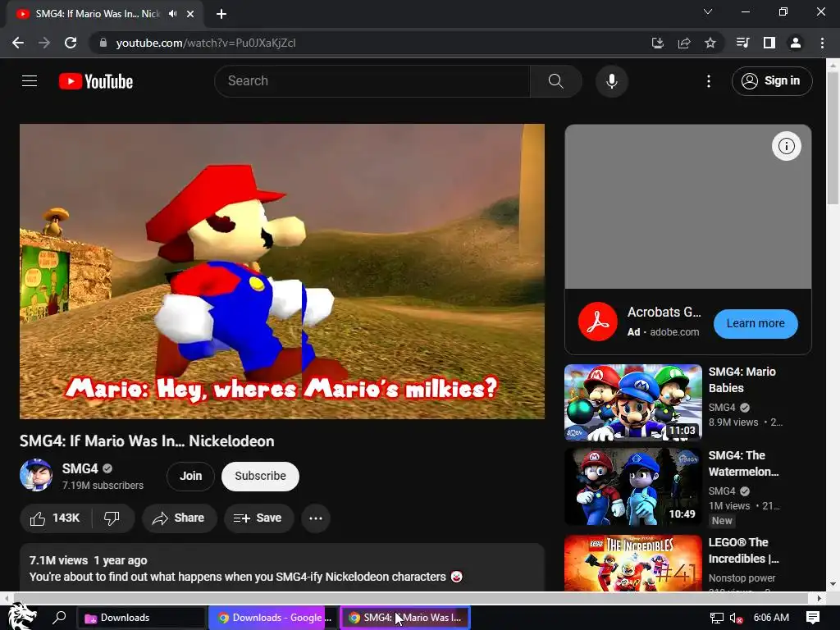Open SMG4: Mario Babies thumbnail

[632, 402]
